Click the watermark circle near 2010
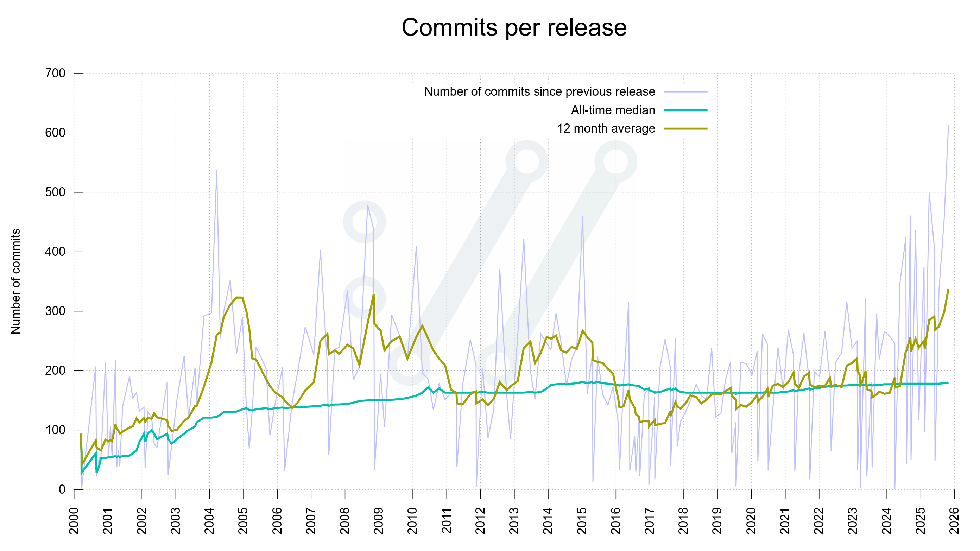The width and height of the screenshot is (980, 551). pyautogui.click(x=409, y=364)
